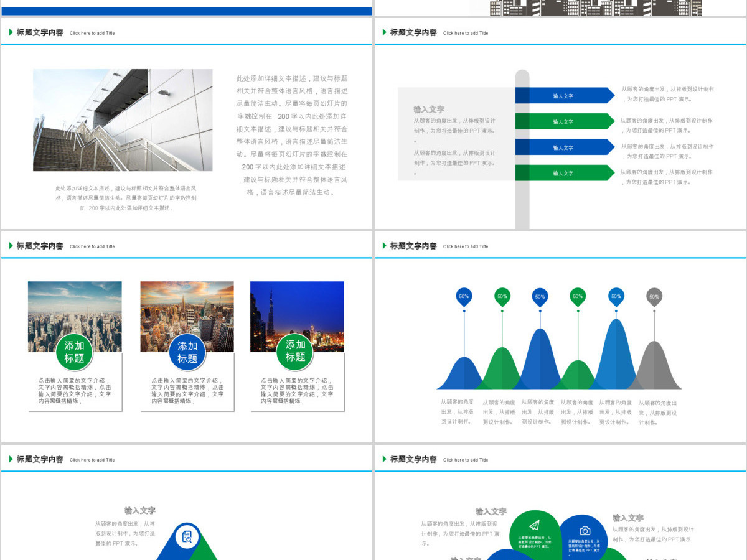Click green triangle bullet on signpost slide header
This screenshot has width=747, height=560.
pyautogui.click(x=384, y=32)
